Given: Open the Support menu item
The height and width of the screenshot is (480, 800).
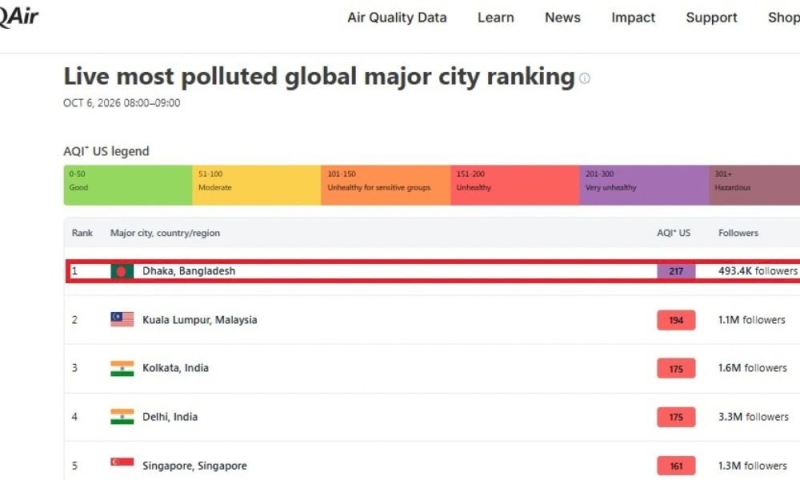Looking at the screenshot, I should [x=711, y=17].
